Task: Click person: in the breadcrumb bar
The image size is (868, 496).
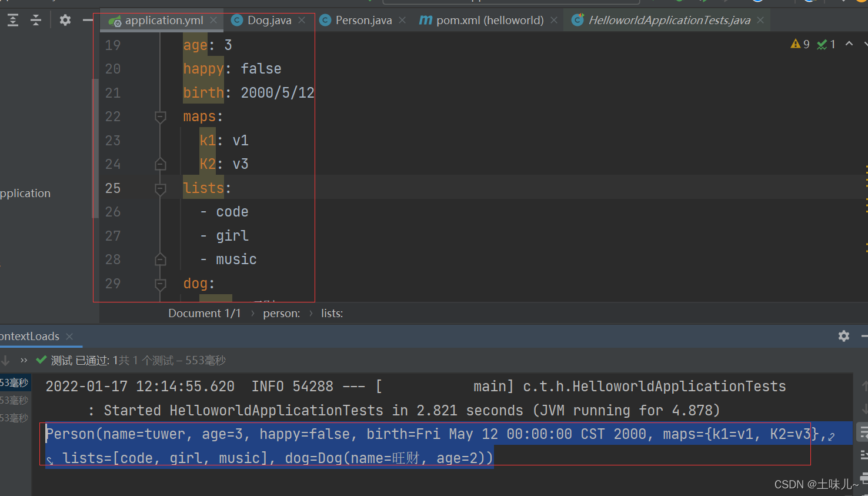Action: pos(282,314)
